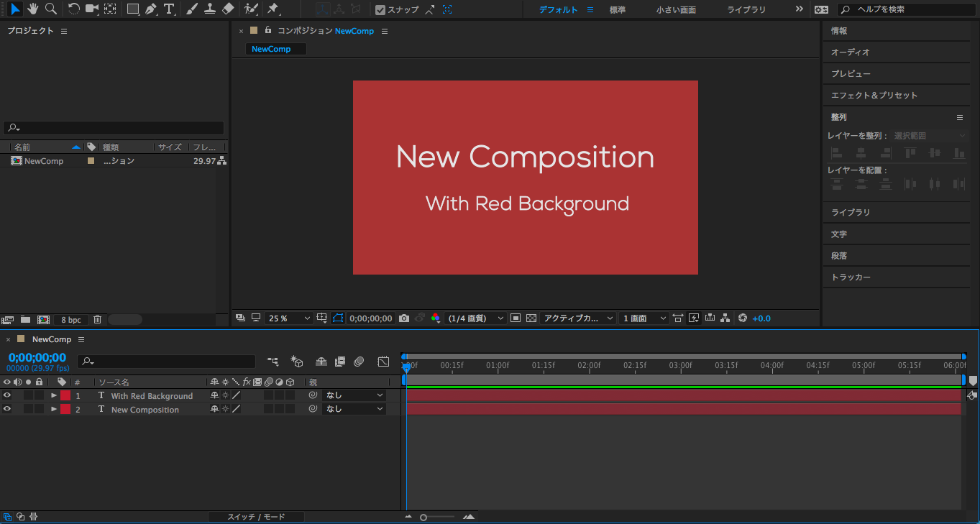
Task: Click the Clone Stamp tool
Action: tap(210, 9)
